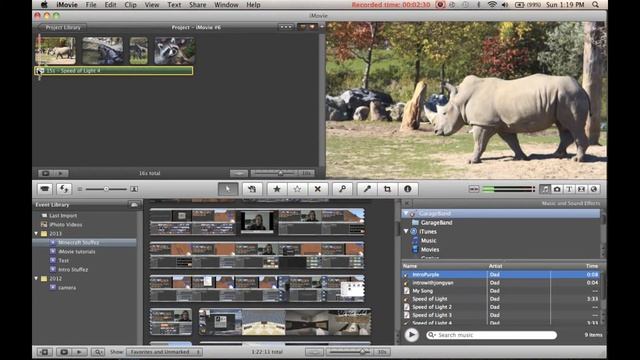Select the My Song row
Image resolution: width=640 pixels, height=360 pixels.
click(501, 291)
